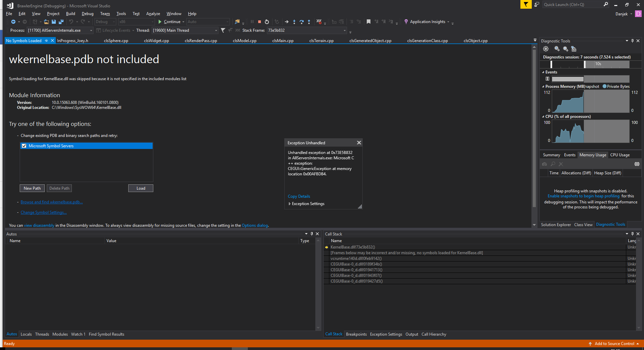
Task: Open Diagnostic Tools settings gear
Action: coord(546,49)
